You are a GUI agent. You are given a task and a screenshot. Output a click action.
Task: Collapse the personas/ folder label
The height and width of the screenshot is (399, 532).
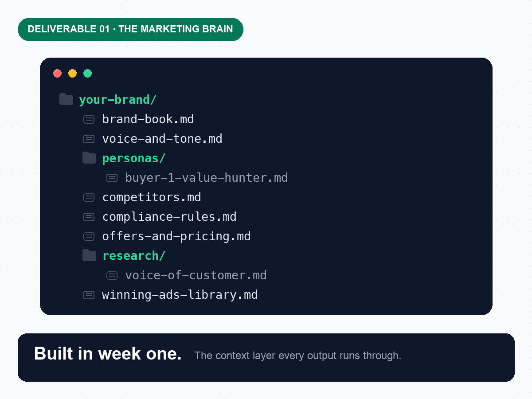pos(134,158)
